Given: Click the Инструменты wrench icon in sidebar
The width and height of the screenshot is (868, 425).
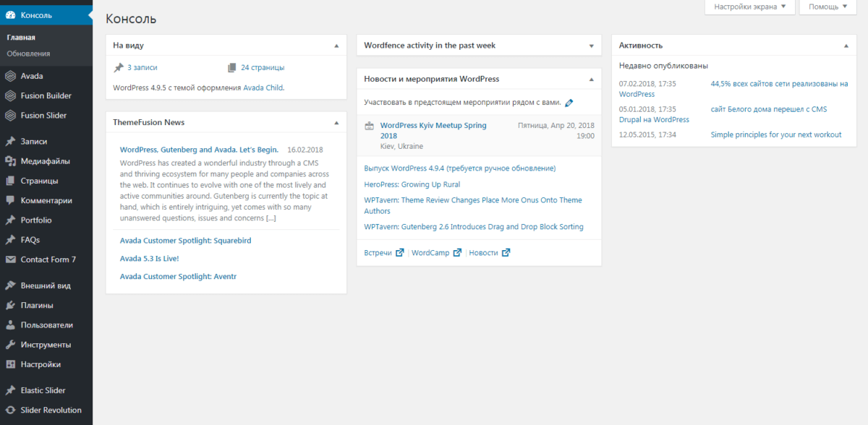Looking at the screenshot, I should [10, 345].
